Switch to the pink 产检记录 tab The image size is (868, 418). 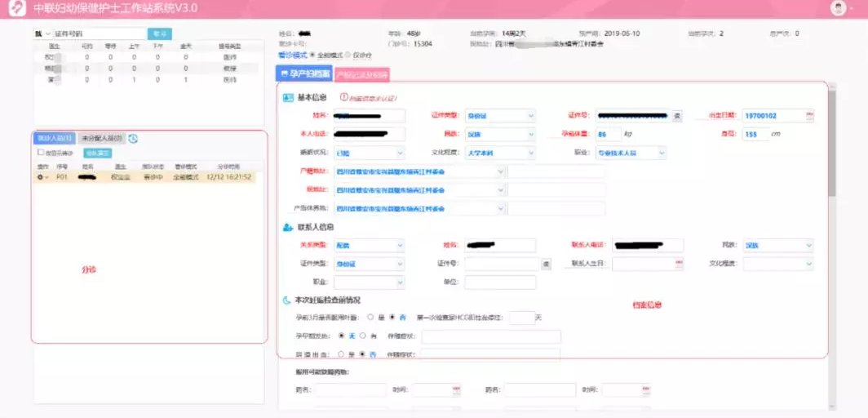pos(362,75)
